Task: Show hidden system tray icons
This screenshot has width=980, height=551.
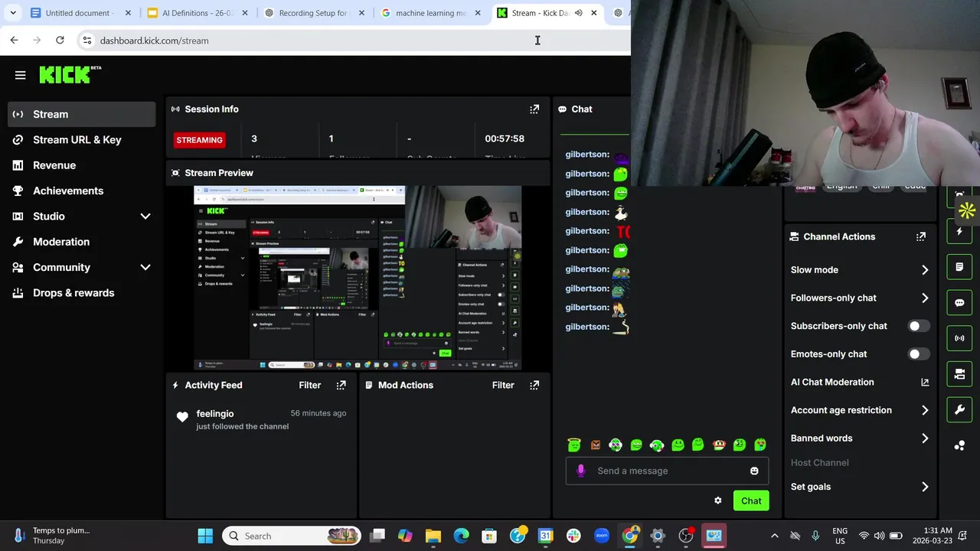Action: coord(774,536)
